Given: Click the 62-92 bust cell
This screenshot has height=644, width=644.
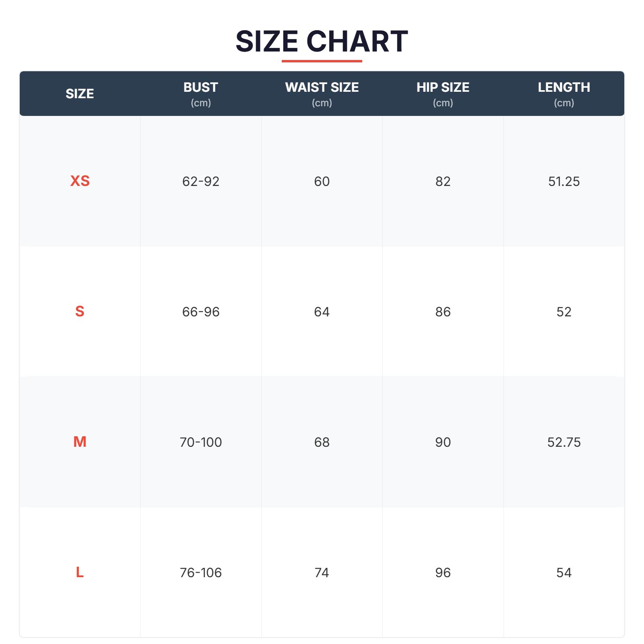Looking at the screenshot, I should point(200,182).
